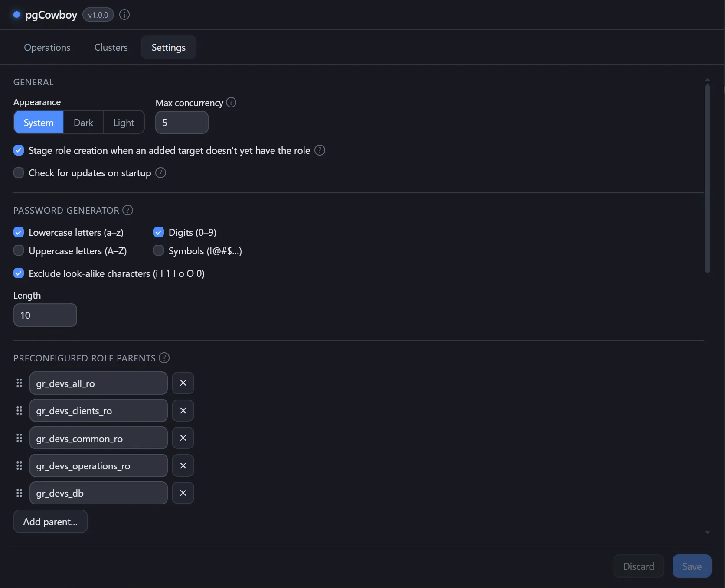Edit the gr_devs_clients_ro parent field
Screen dimensions: 725x588
(x=98, y=410)
